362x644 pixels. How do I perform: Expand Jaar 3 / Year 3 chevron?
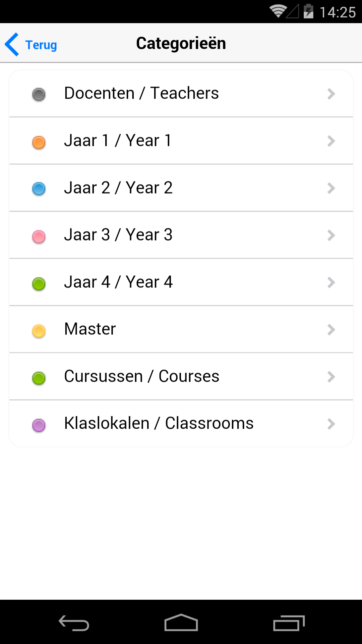331,235
